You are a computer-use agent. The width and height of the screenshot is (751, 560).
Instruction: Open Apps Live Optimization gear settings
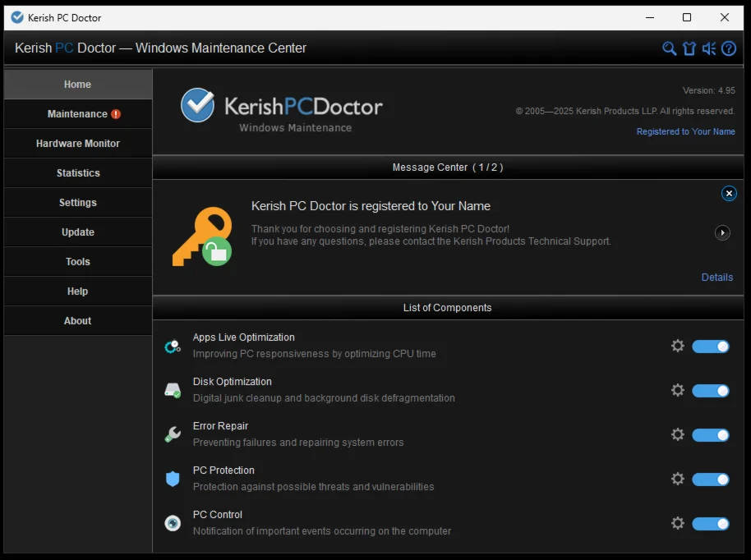[x=678, y=346]
